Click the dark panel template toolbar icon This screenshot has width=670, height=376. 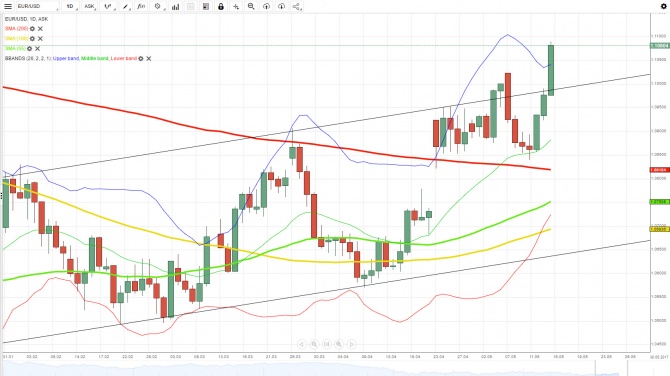pyautogui.click(x=206, y=6)
